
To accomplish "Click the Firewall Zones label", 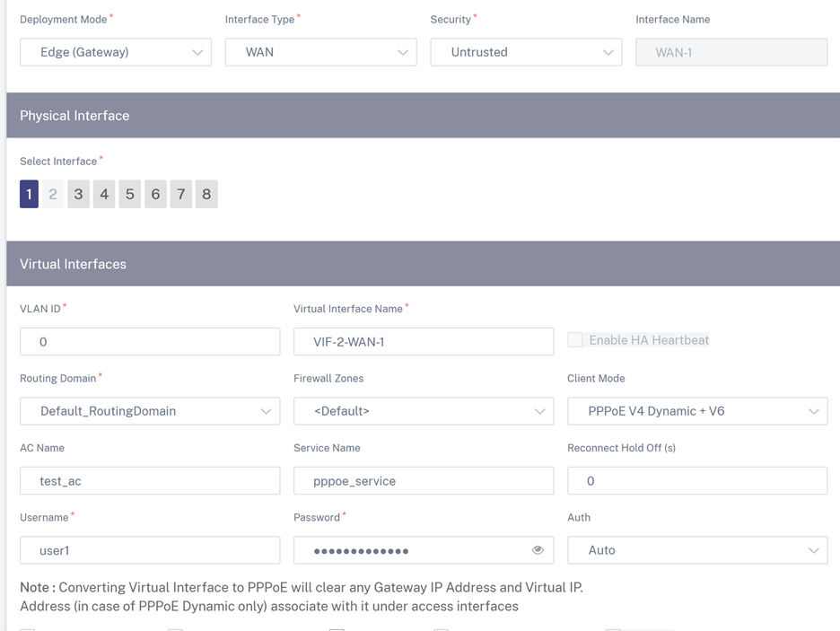I will point(328,378).
